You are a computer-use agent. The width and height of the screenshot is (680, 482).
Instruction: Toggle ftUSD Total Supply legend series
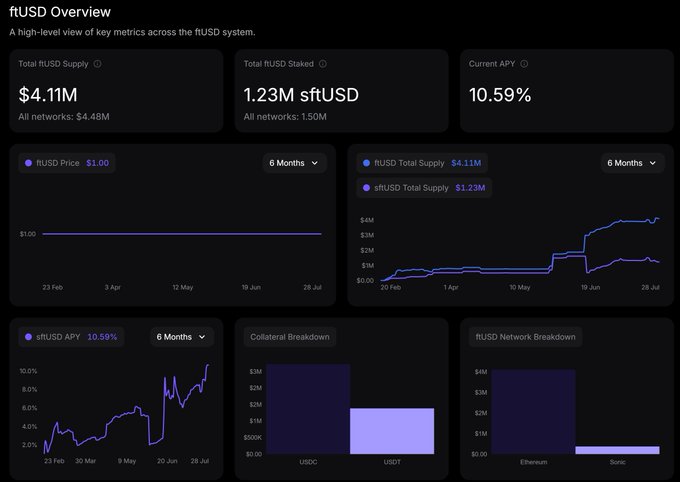pyautogui.click(x=422, y=163)
